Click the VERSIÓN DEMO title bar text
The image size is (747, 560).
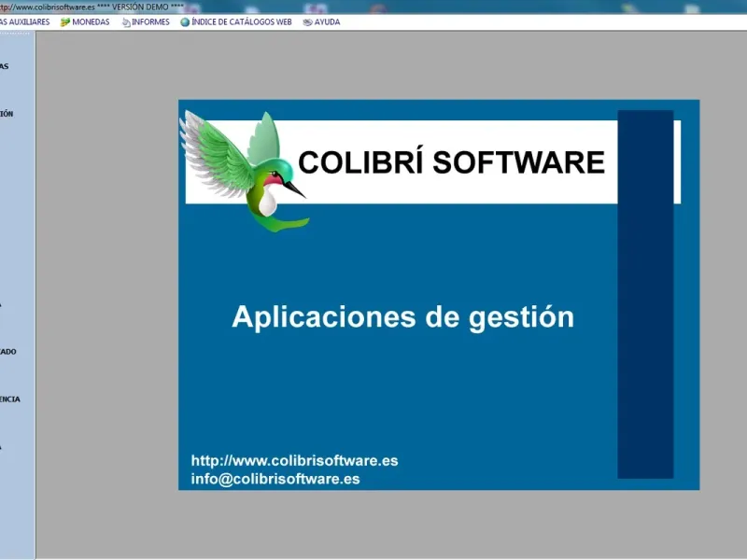point(140,7)
